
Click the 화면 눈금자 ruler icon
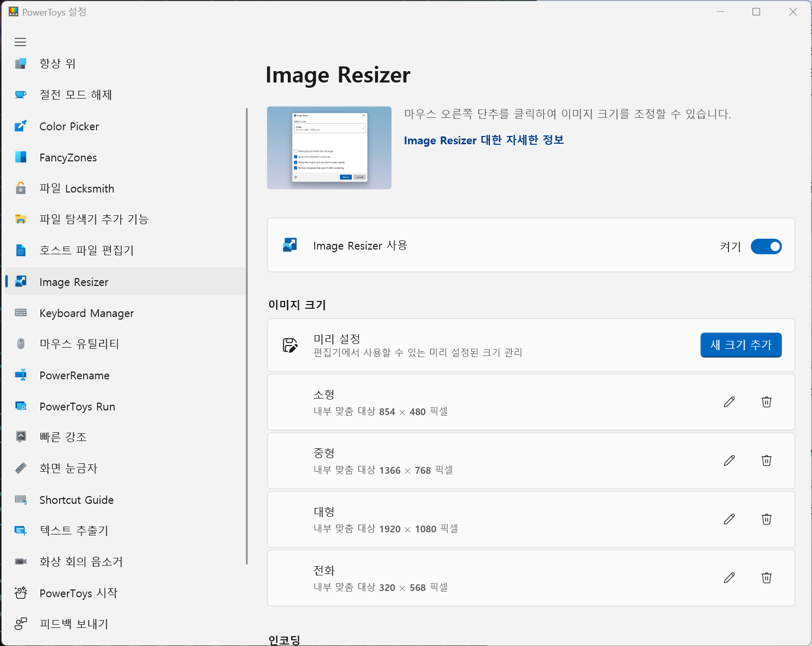(21, 469)
